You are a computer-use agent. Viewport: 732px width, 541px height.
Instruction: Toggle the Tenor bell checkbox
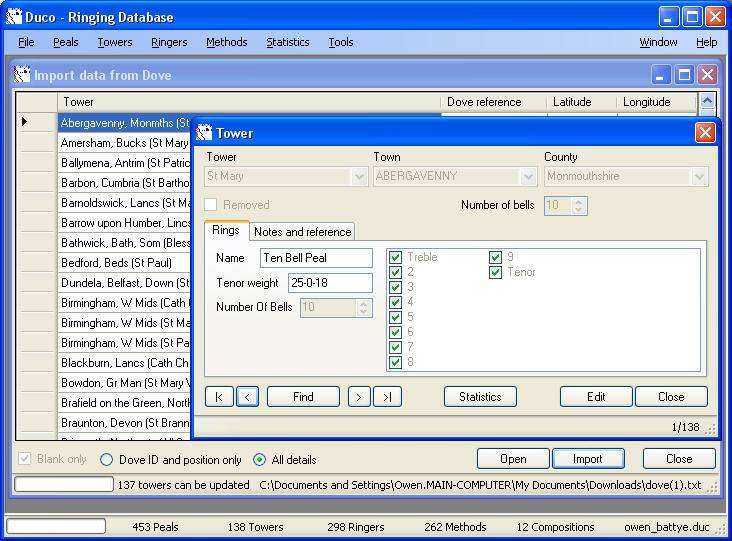[x=496, y=272]
